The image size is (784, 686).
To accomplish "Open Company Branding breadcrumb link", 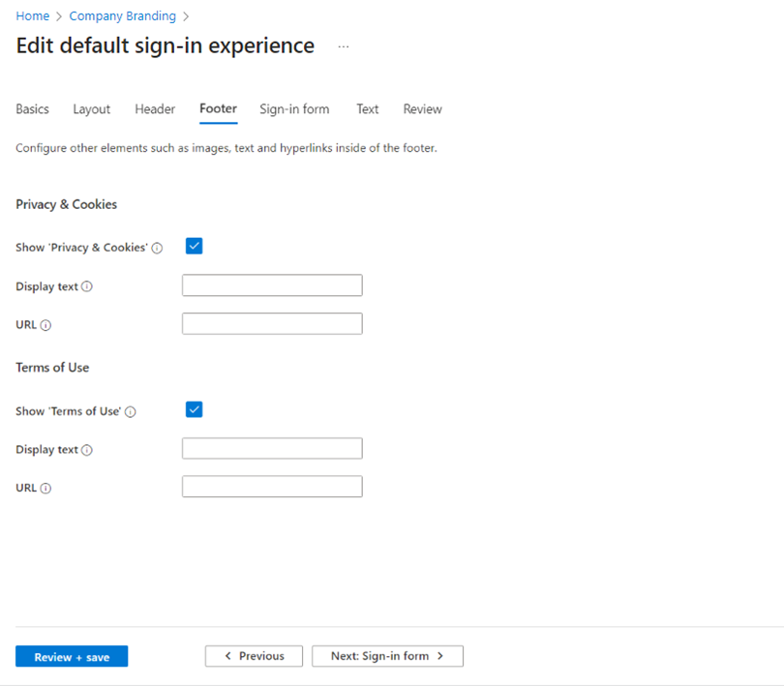I will tap(123, 16).
